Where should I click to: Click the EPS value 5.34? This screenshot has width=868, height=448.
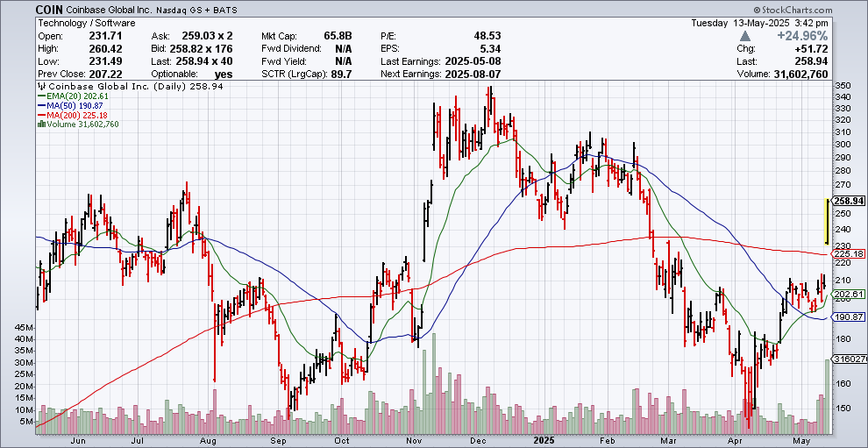[x=491, y=49]
